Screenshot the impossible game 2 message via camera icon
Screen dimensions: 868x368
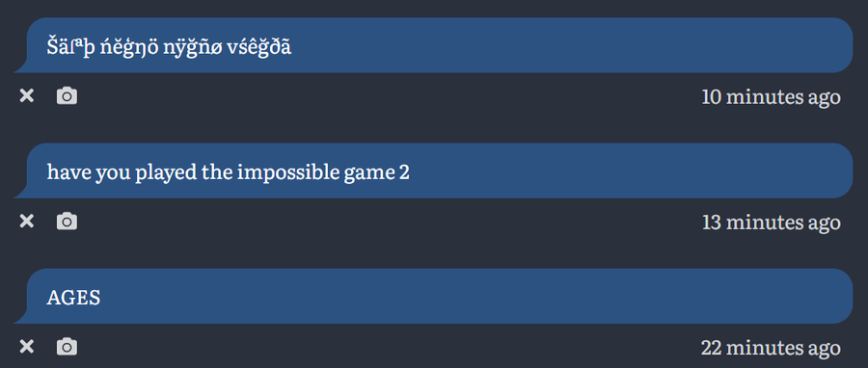67,222
